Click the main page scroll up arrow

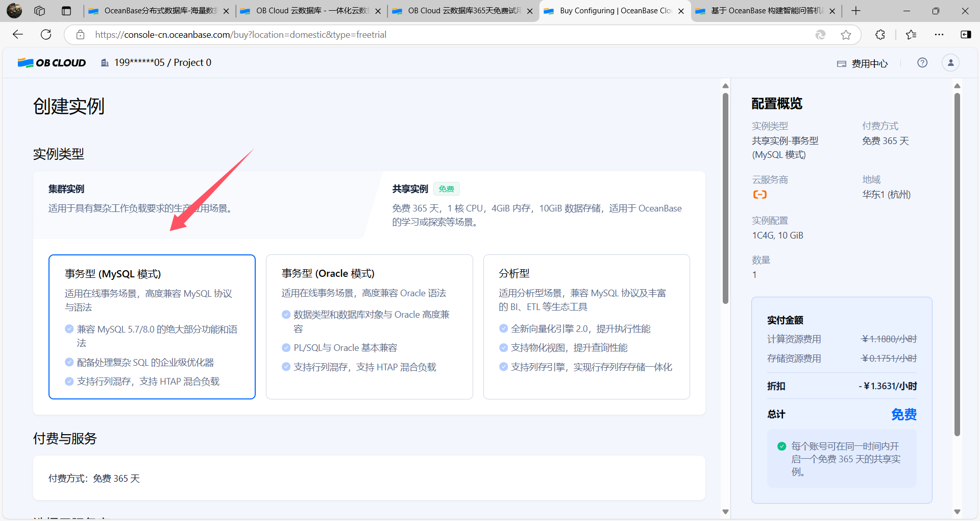coord(725,86)
